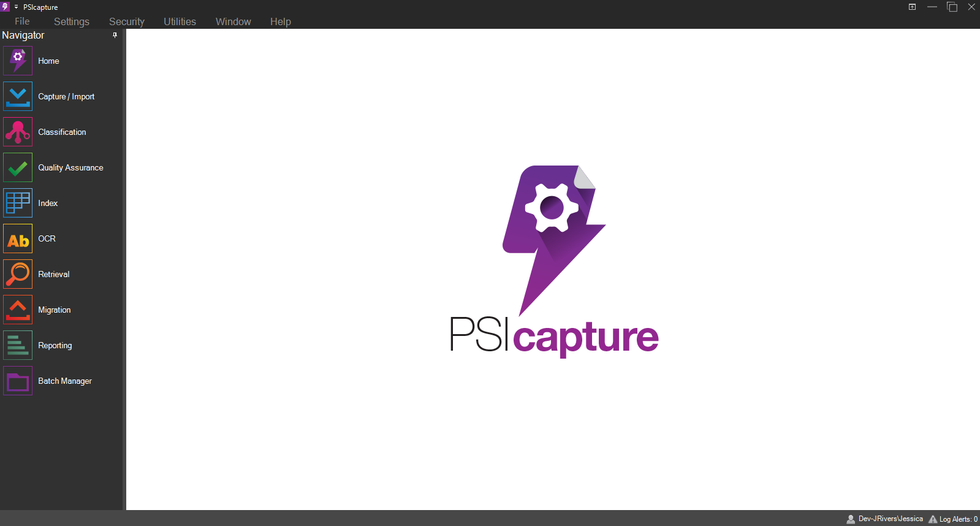This screenshot has width=980, height=526.
Task: Open the File menu
Action: 22,21
